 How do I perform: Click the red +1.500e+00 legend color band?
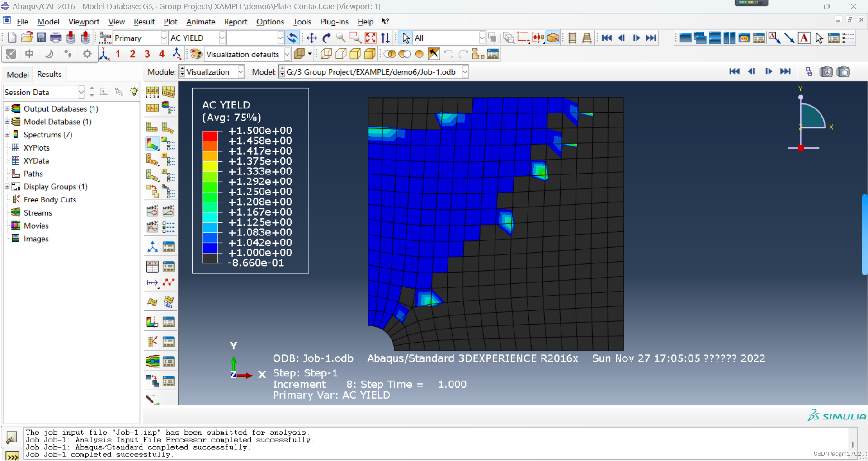click(210, 136)
